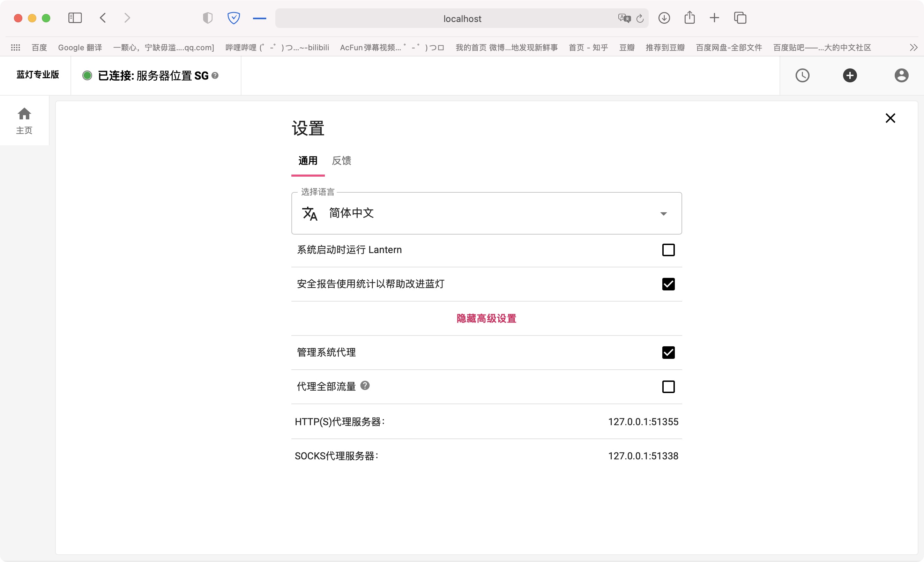Enable 代理全部流量 checkbox
924x562 pixels.
click(x=668, y=386)
